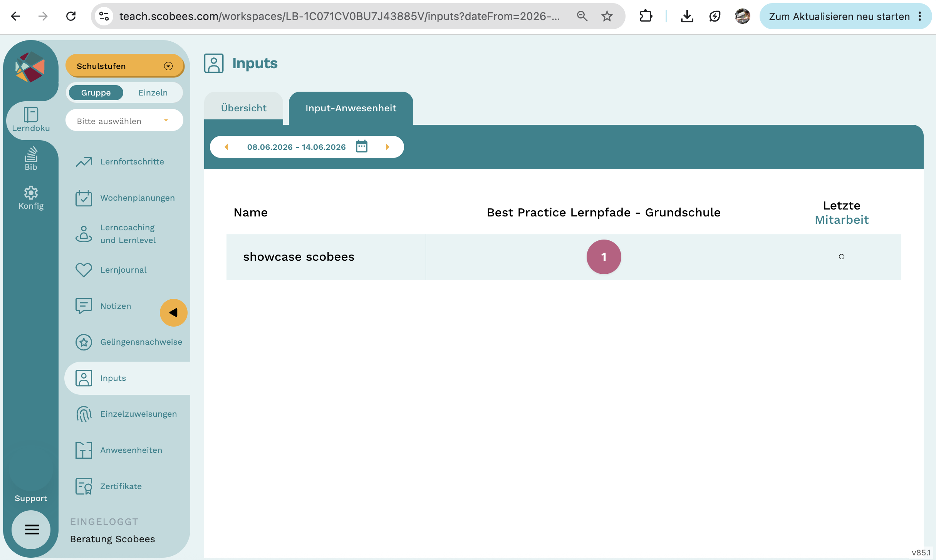Expand the Schulstufen dropdown
Viewport: 936px width, 560px height.
point(125,66)
